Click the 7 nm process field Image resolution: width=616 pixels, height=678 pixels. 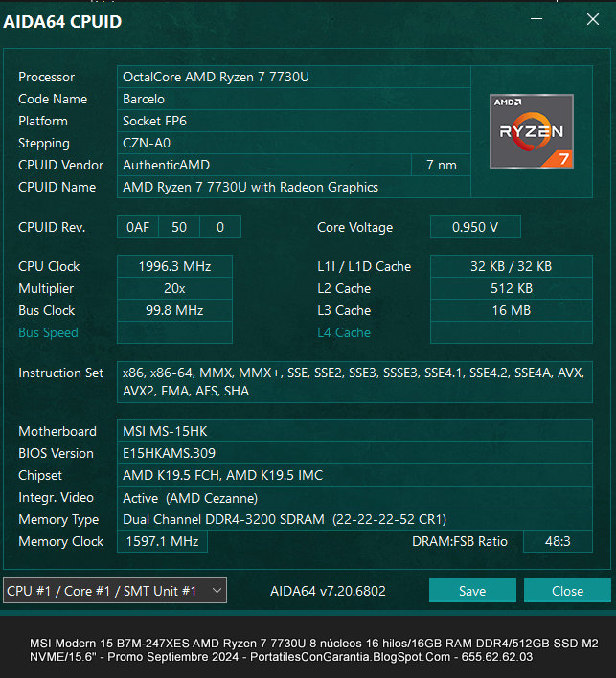(x=441, y=165)
